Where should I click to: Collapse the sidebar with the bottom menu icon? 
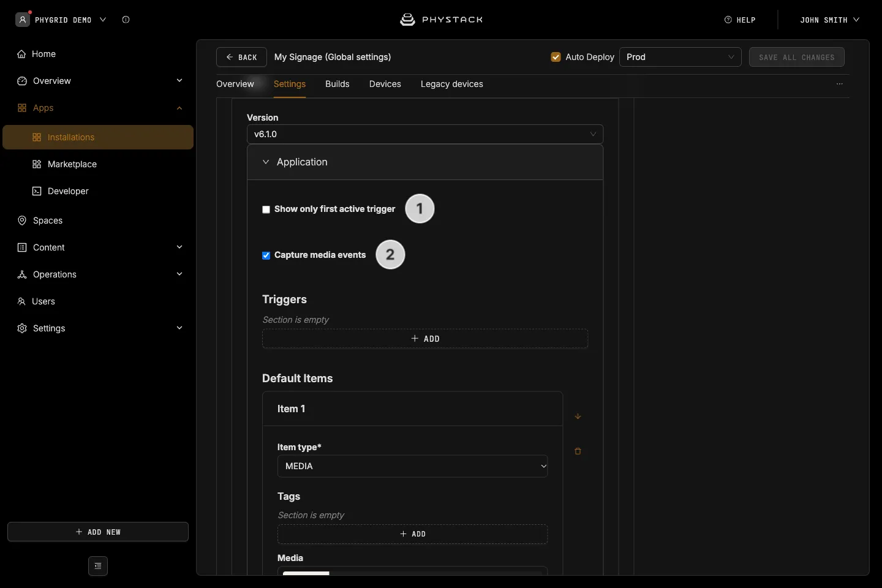point(98,566)
